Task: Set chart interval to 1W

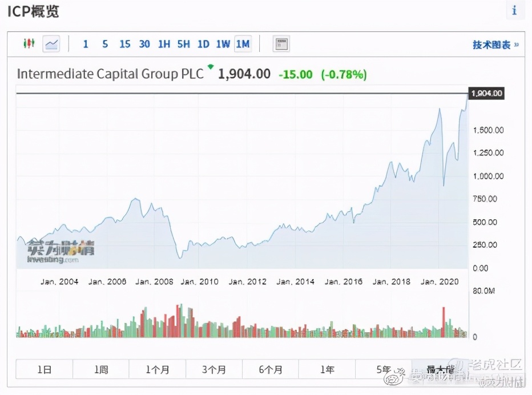Action: [x=223, y=44]
